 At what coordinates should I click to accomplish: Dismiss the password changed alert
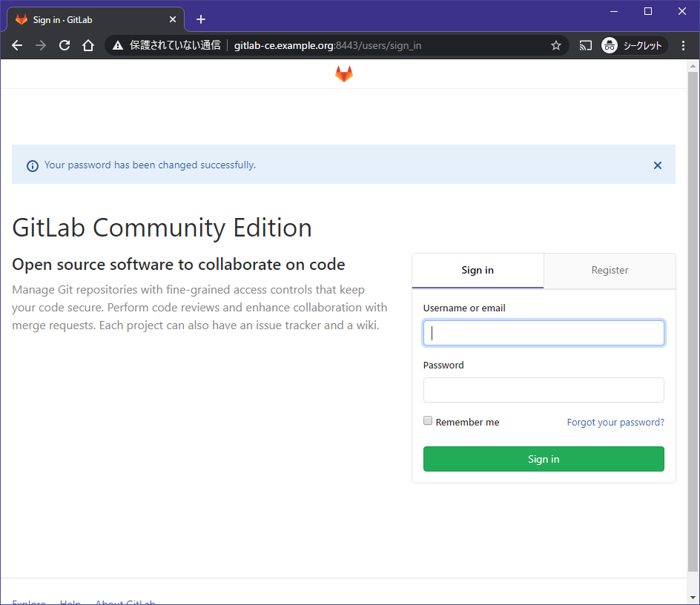(x=658, y=165)
